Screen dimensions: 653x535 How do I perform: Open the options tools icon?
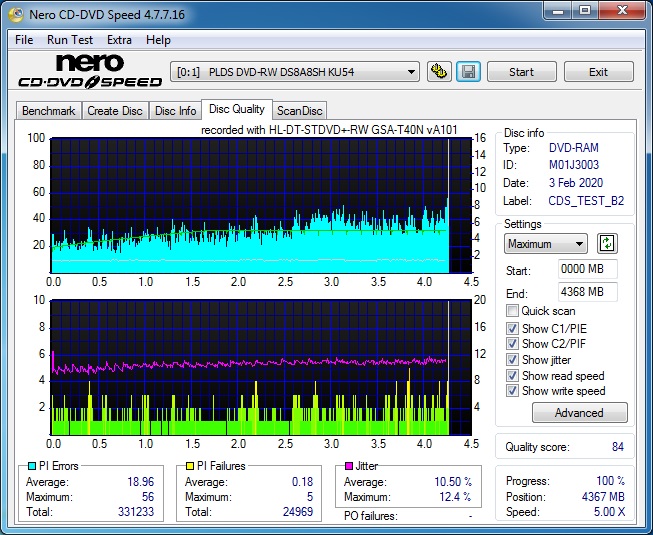click(x=439, y=72)
